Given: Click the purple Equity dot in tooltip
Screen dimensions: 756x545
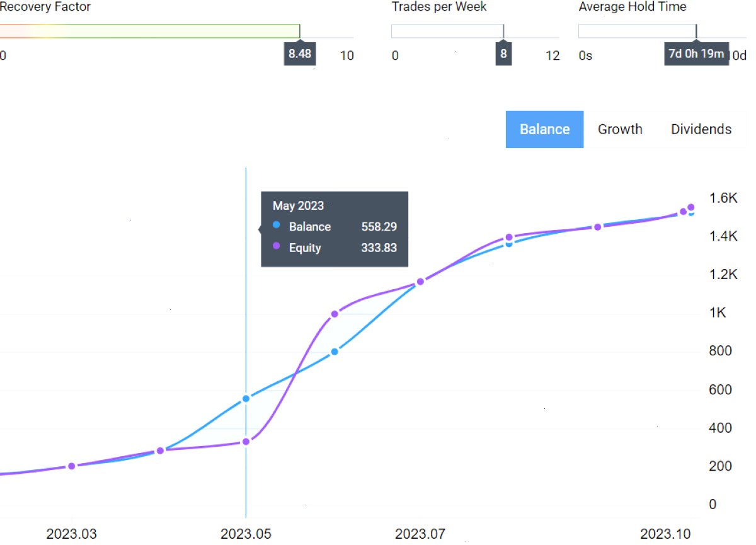Looking at the screenshot, I should [x=277, y=246].
